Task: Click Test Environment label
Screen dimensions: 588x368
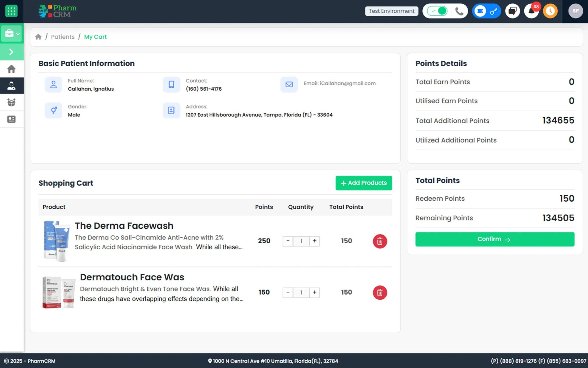Action: tap(391, 11)
